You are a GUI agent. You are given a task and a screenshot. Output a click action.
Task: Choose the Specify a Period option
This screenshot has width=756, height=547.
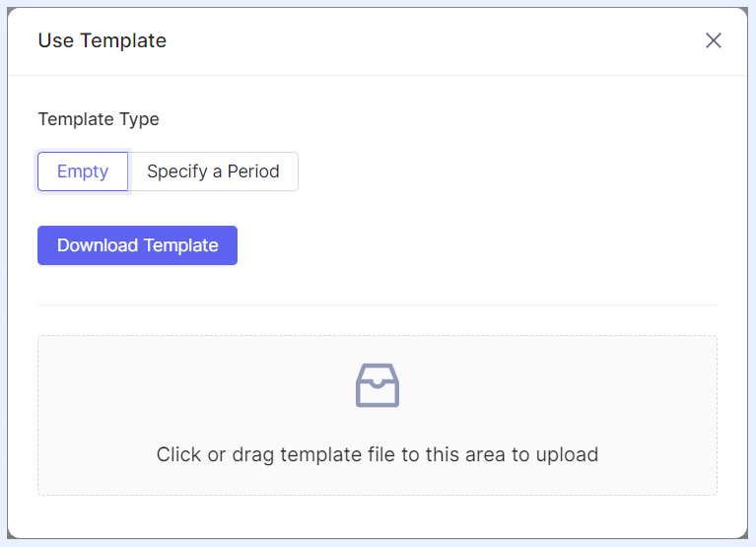click(213, 171)
